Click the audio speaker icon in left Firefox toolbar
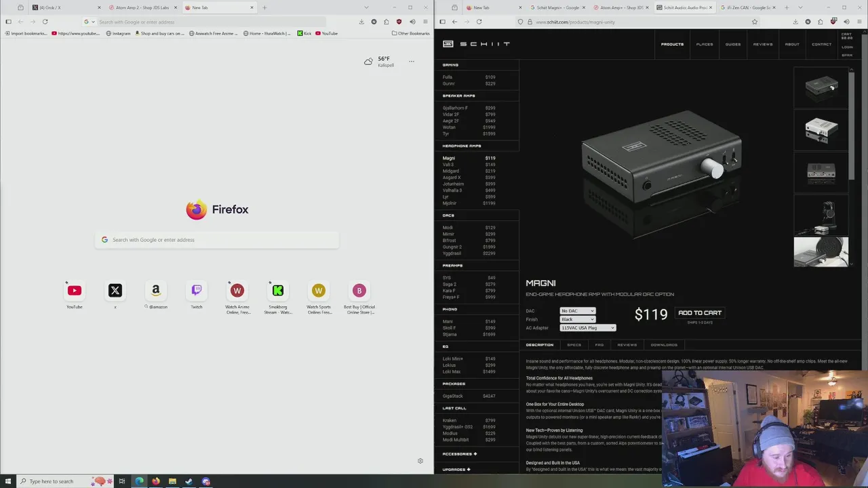This screenshot has width=868, height=488. (412, 22)
